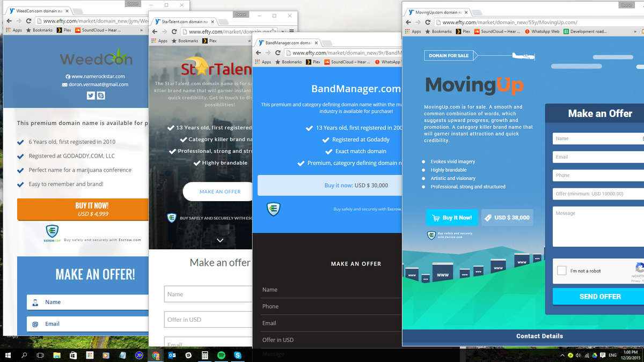
Task: Reload the WeedCon.com browser page
Action: click(29, 21)
